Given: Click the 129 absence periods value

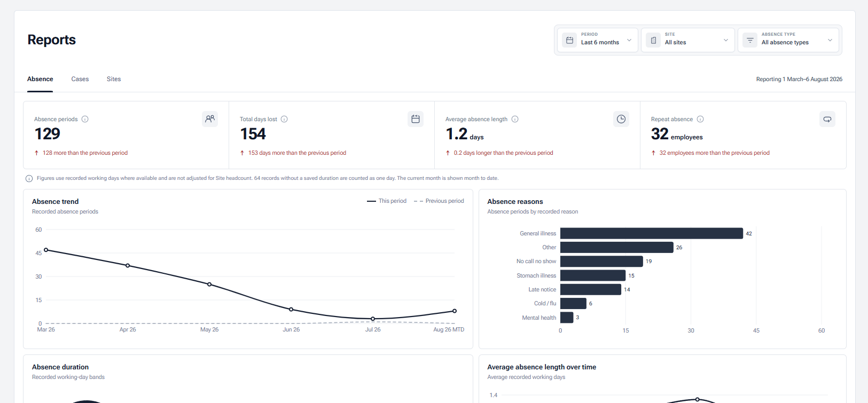Looking at the screenshot, I should [48, 134].
